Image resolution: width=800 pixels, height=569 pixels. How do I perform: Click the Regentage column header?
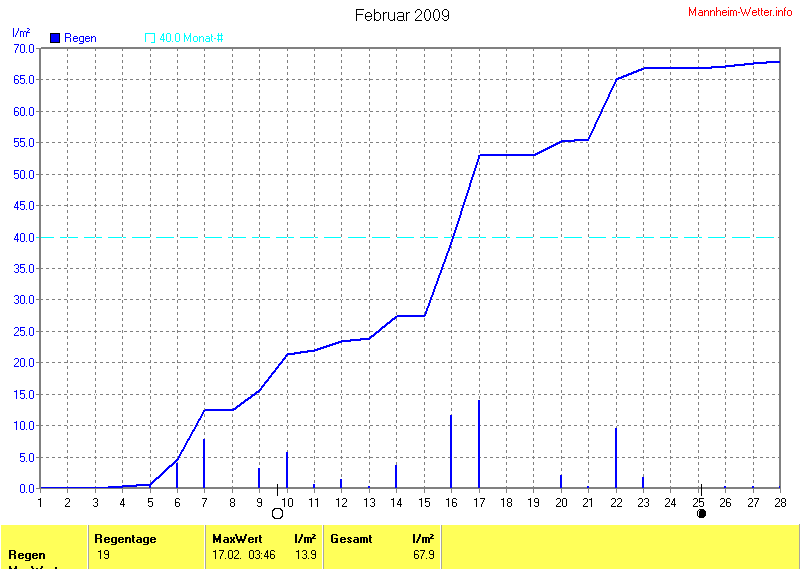[x=125, y=539]
